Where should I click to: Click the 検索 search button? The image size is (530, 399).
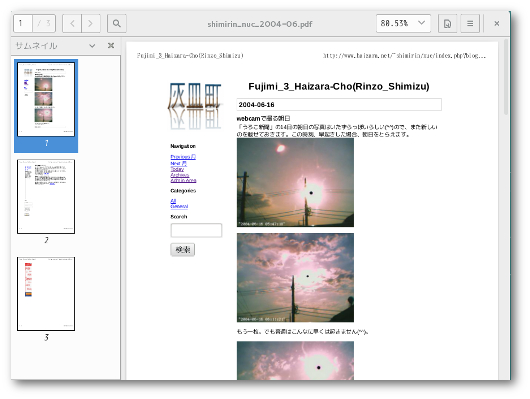pos(183,250)
